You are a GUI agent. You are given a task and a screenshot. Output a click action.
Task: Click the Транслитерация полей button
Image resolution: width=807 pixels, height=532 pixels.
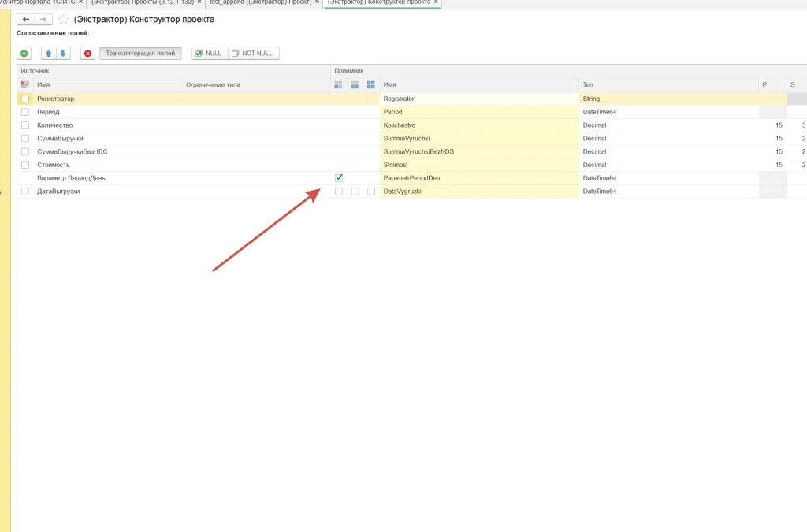[140, 54]
